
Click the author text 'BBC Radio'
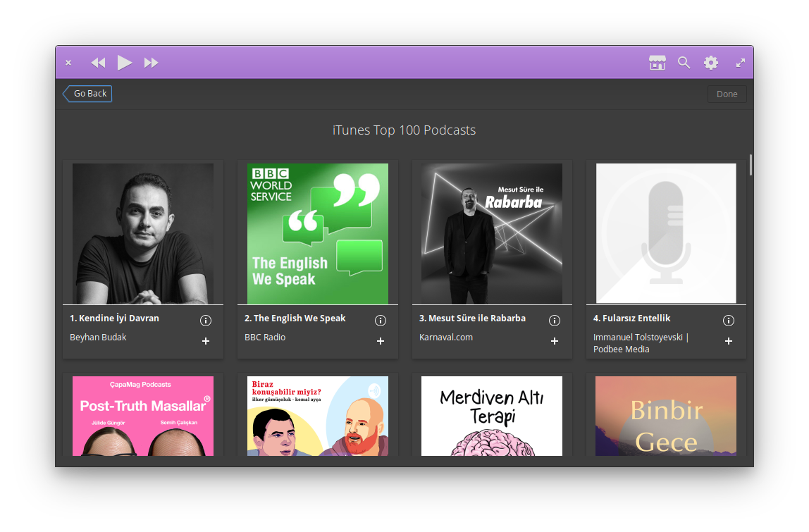[x=265, y=337]
